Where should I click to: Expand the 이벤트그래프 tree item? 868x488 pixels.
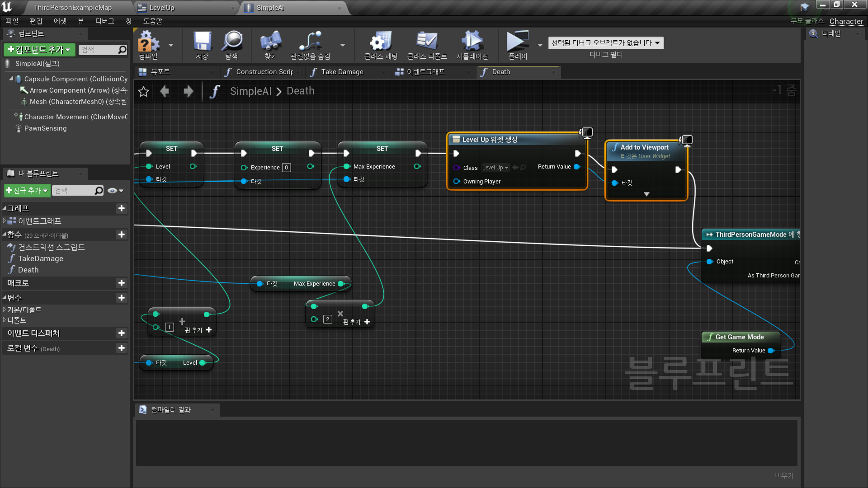pyautogui.click(x=4, y=221)
